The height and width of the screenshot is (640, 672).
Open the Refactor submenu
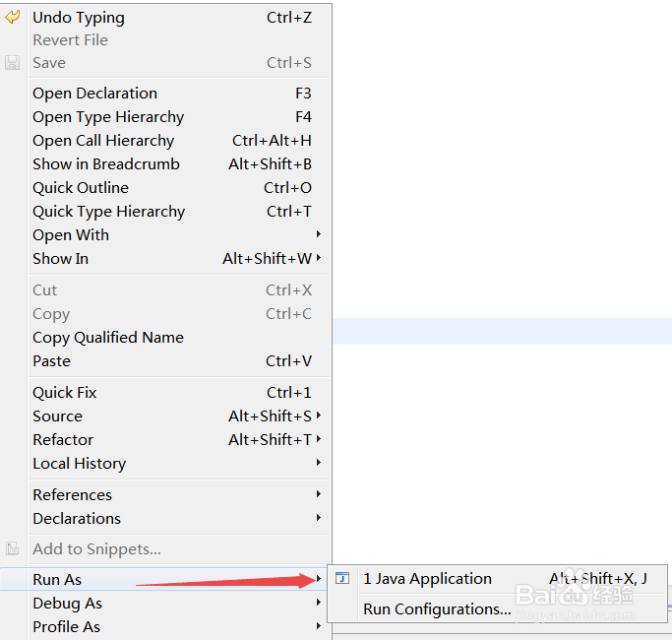point(63,440)
